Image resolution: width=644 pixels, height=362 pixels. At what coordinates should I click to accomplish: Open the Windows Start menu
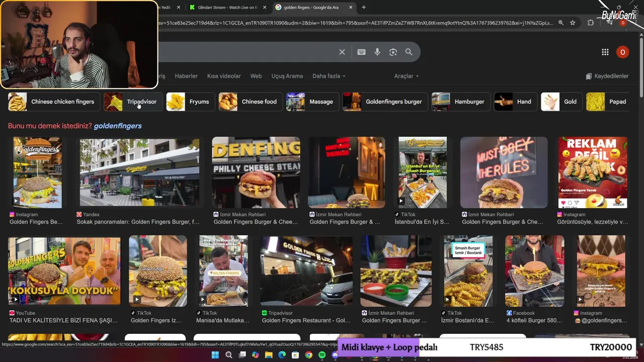point(215,355)
